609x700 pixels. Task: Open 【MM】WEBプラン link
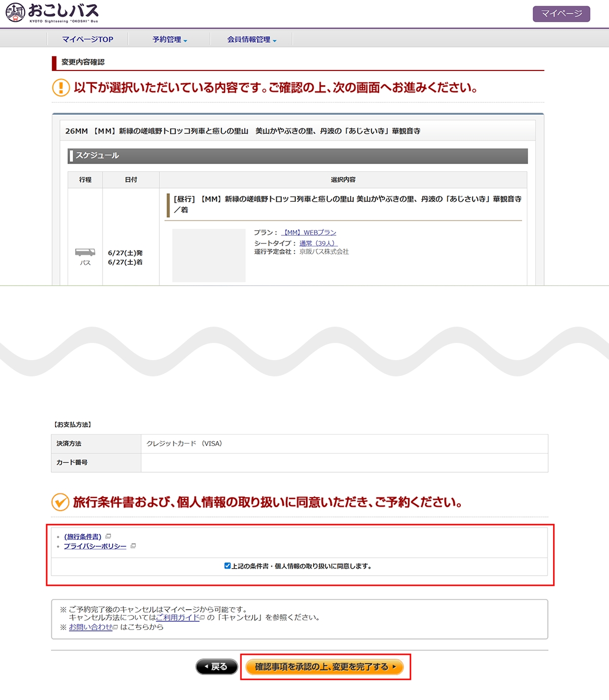pyautogui.click(x=309, y=232)
